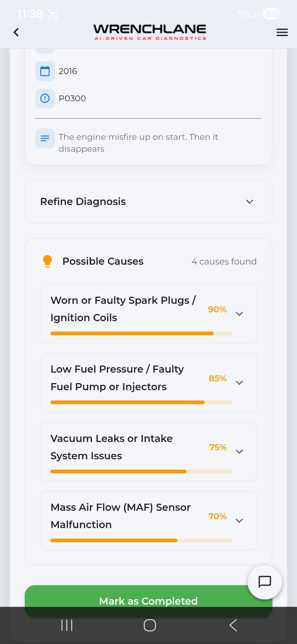Tap the P0300 fault code text
The height and width of the screenshot is (644, 297).
click(x=72, y=99)
